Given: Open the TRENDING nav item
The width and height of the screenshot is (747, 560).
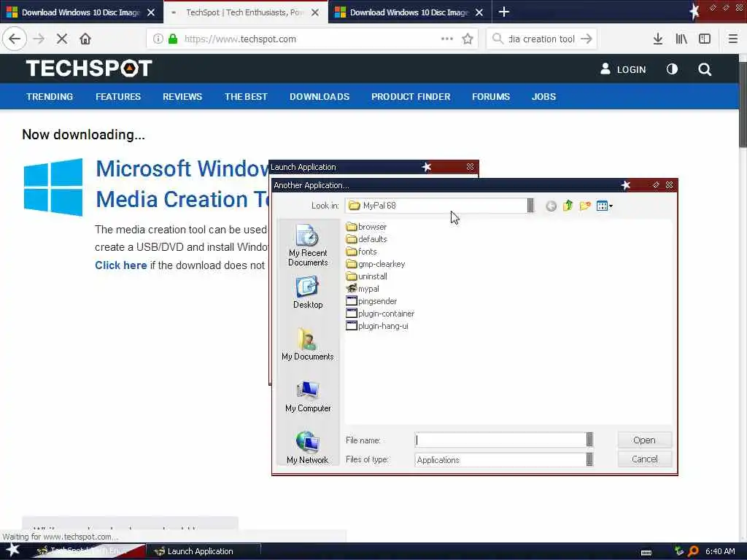Looking at the screenshot, I should [x=50, y=97].
